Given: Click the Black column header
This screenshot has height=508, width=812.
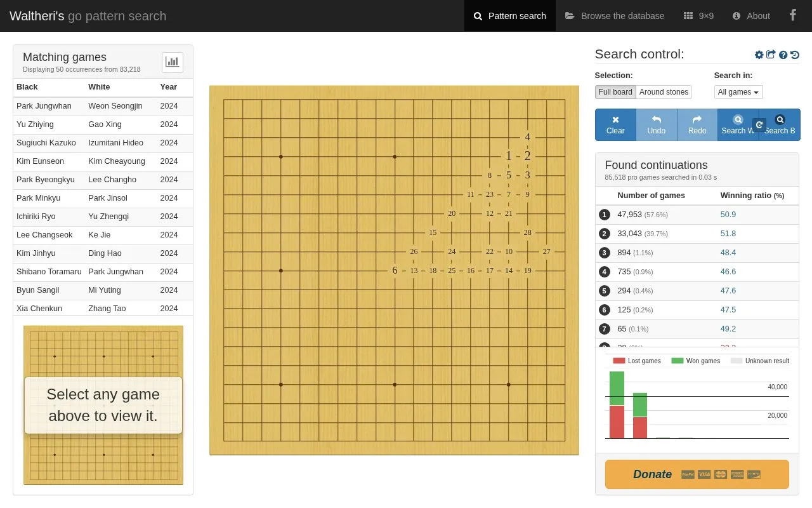Looking at the screenshot, I should click(27, 87).
